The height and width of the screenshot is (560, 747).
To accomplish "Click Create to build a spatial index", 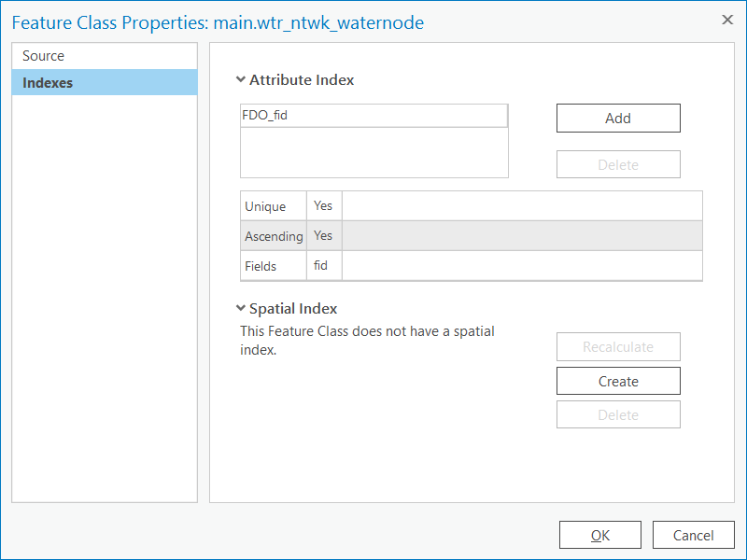I will click(618, 381).
